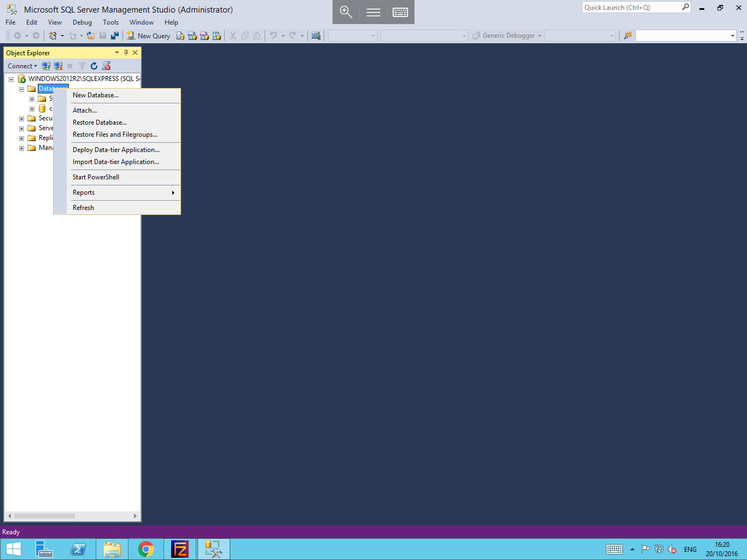Open FileZilla from the taskbar
The height and width of the screenshot is (560, 747).
tap(180, 549)
